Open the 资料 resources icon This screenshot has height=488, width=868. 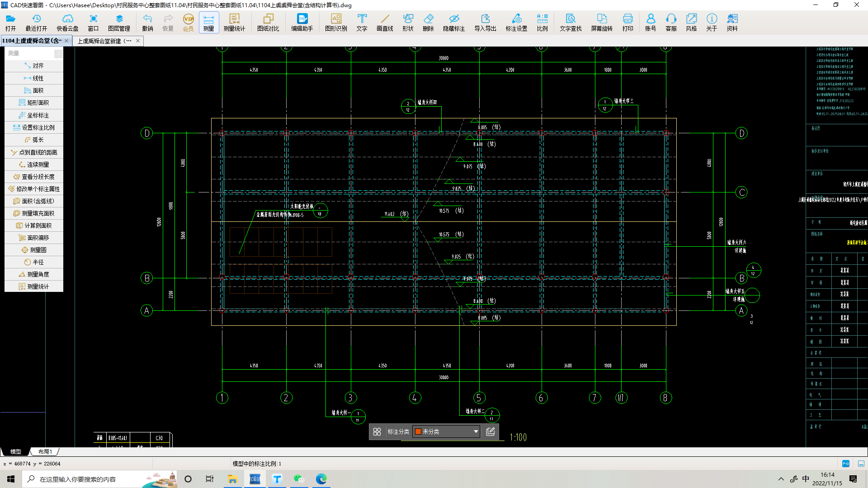point(732,22)
